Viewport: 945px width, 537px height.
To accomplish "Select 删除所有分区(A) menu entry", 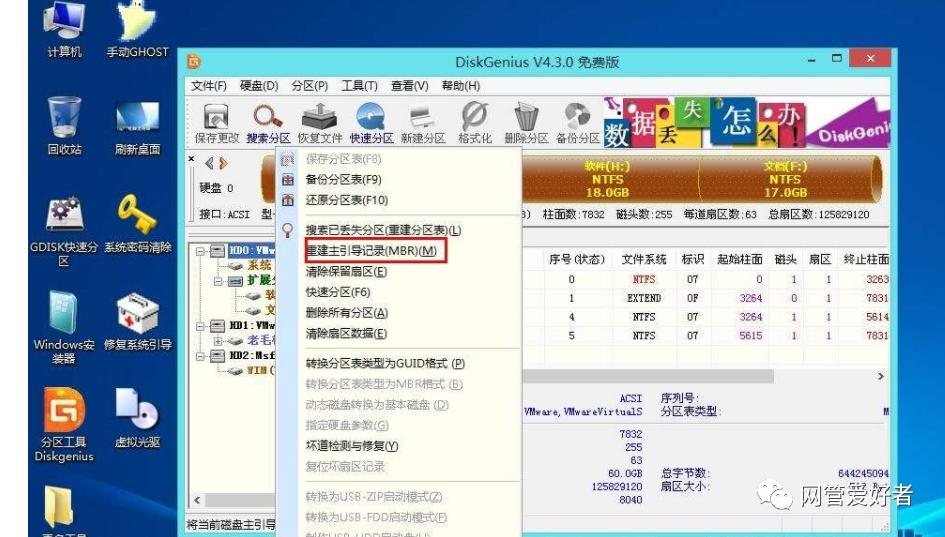I will pos(347,313).
